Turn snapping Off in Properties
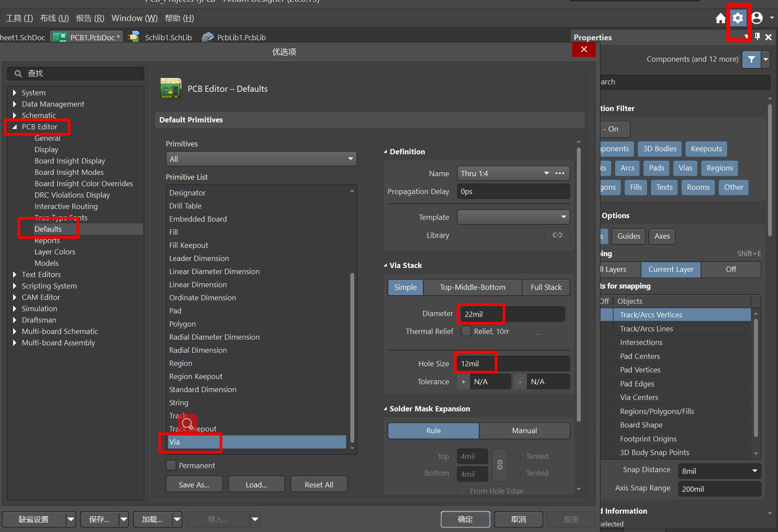This screenshot has width=778, height=532. [731, 269]
